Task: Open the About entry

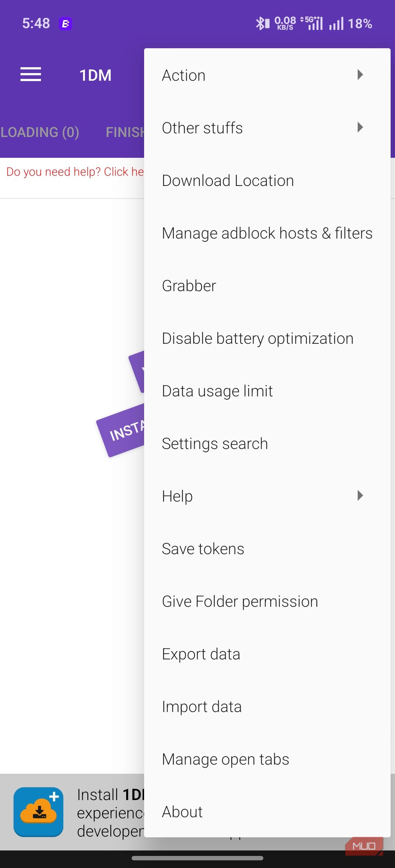Action: point(267,812)
